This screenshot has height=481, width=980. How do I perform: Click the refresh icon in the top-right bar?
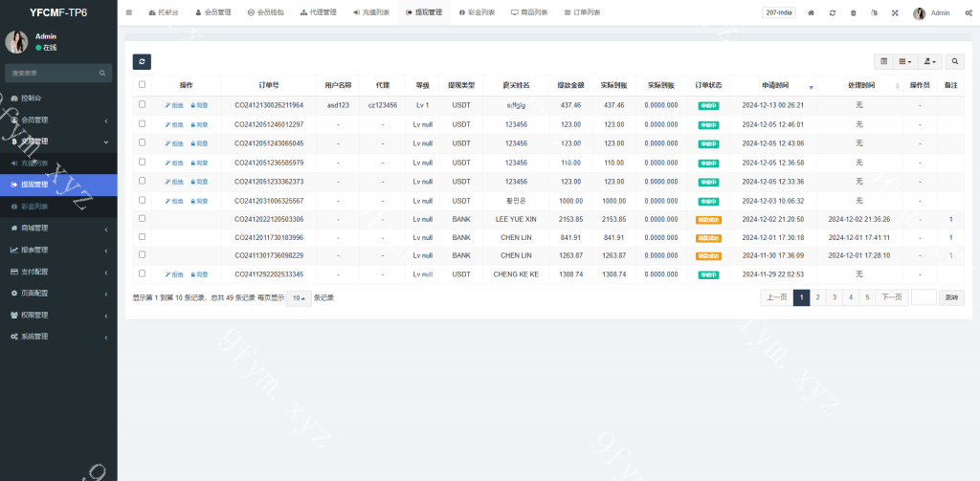(x=833, y=12)
